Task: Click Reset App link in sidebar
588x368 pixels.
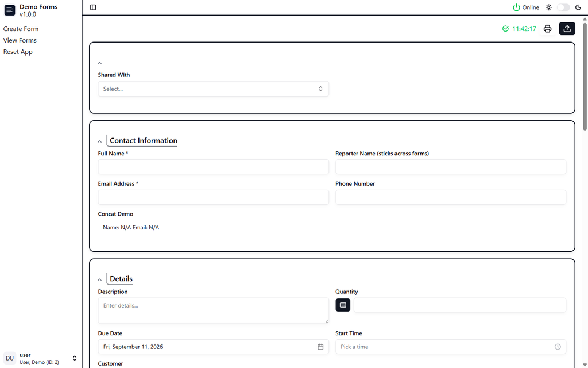Action: coord(18,52)
